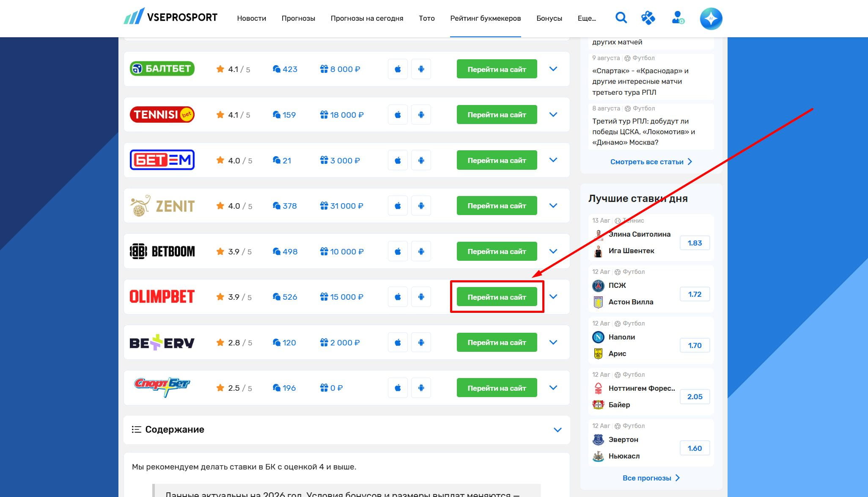
Task: Click the Zenit bookmaker logo
Action: (x=162, y=206)
